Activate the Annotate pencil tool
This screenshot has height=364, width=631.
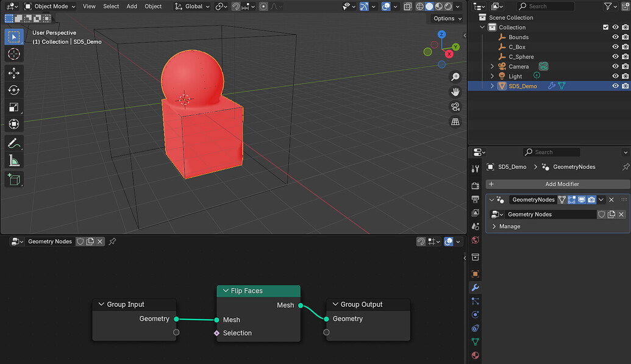[x=13, y=143]
